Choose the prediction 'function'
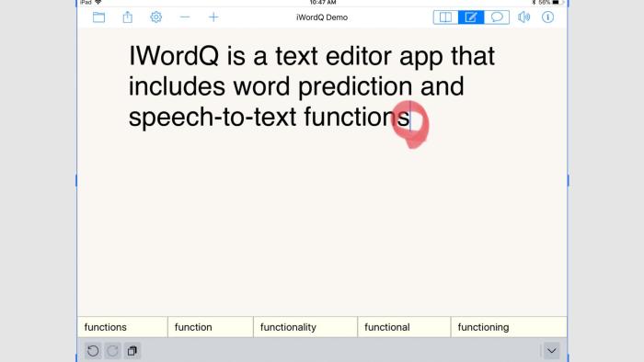This screenshot has height=362, width=644. pos(211,327)
